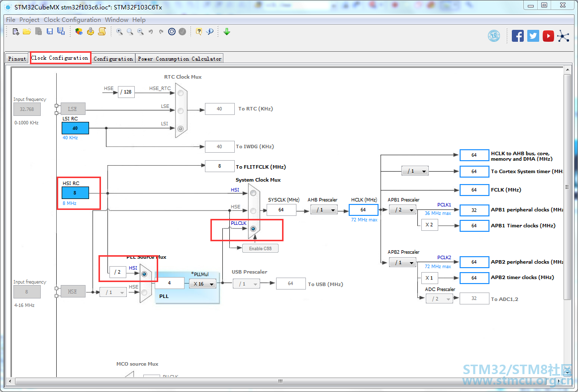578x392 pixels.
Task: Click the LSE oscillator block
Action: coord(73,109)
